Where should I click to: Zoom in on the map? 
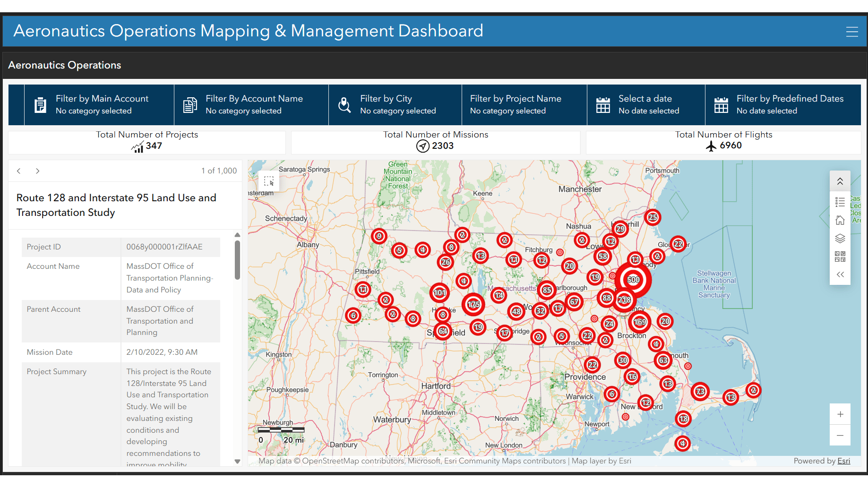click(x=840, y=414)
